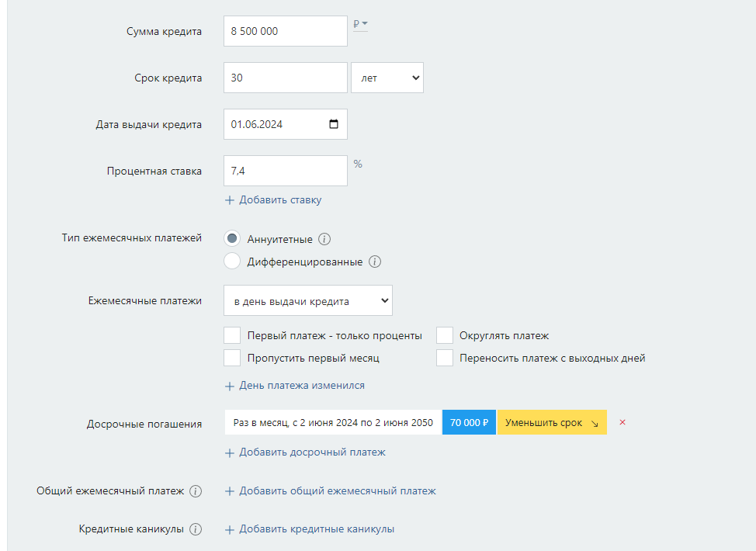Check the Округлять платеж option

click(x=445, y=335)
